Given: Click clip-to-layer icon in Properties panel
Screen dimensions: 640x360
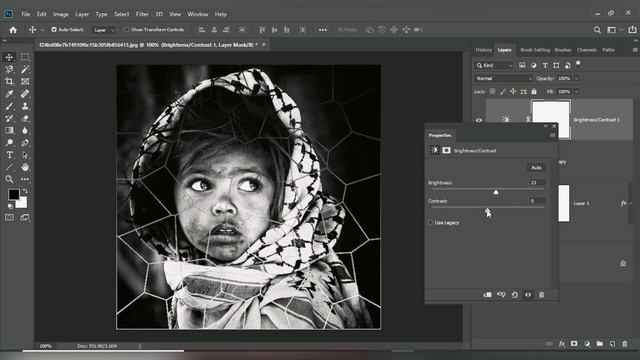Looking at the screenshot, I should (x=487, y=295).
